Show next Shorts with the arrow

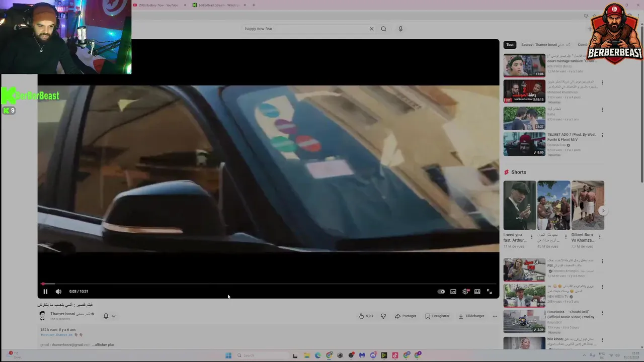pos(603,211)
